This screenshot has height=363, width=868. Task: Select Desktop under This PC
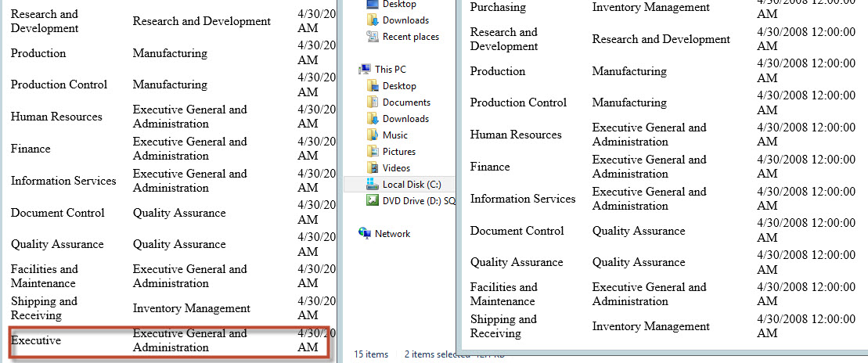pos(399,86)
